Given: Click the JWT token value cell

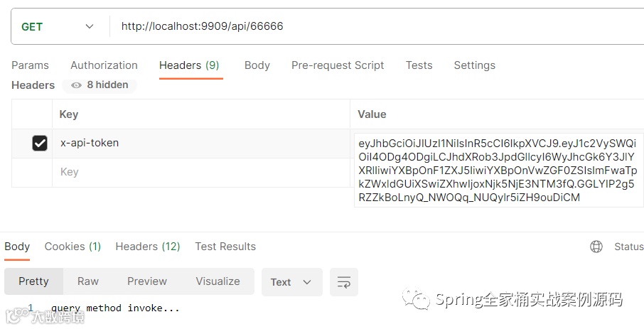Looking at the screenshot, I should coord(498,170).
